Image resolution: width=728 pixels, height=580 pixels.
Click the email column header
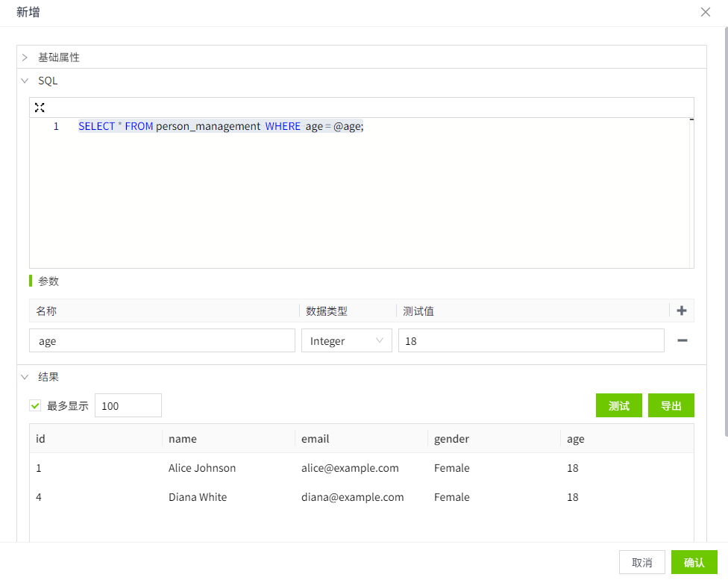[316, 439]
